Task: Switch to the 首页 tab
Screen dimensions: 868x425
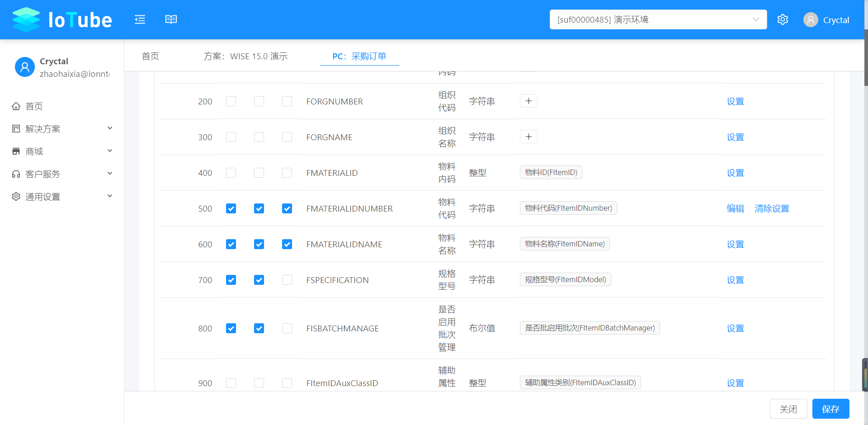Action: point(150,56)
